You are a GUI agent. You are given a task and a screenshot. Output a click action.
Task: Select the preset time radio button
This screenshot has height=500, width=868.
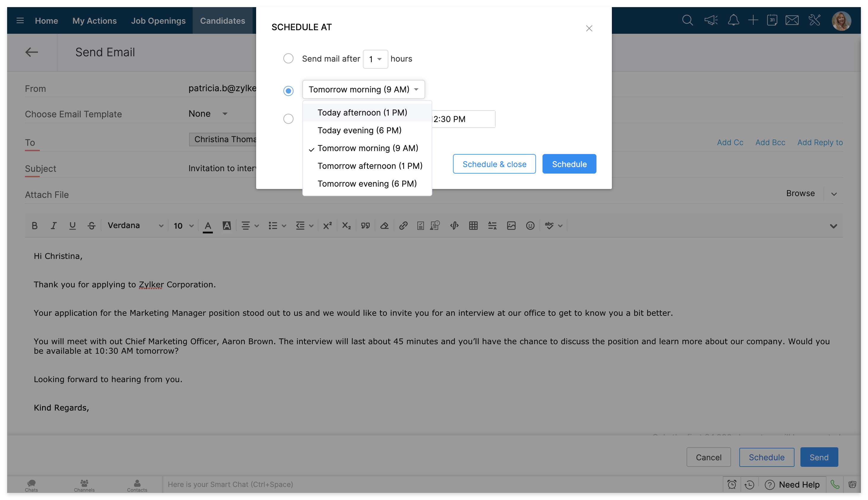(x=288, y=91)
